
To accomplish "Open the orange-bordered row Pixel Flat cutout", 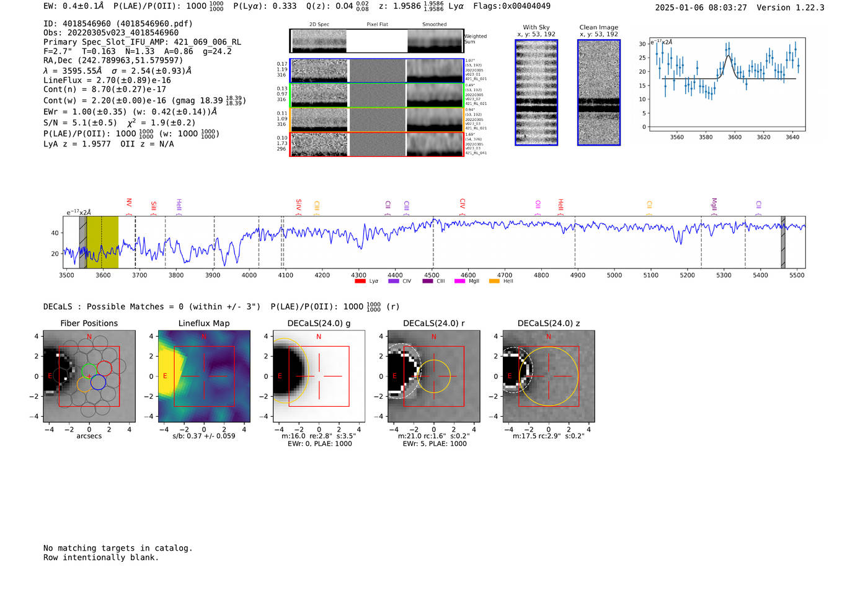I will point(377,120).
